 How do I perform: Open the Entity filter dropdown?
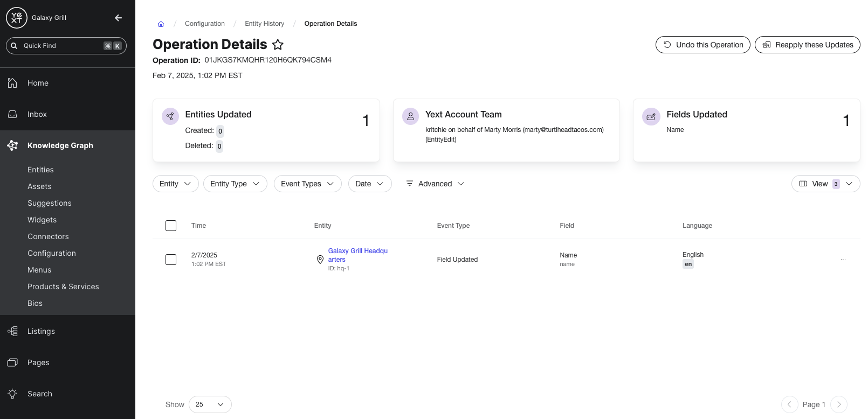point(176,184)
